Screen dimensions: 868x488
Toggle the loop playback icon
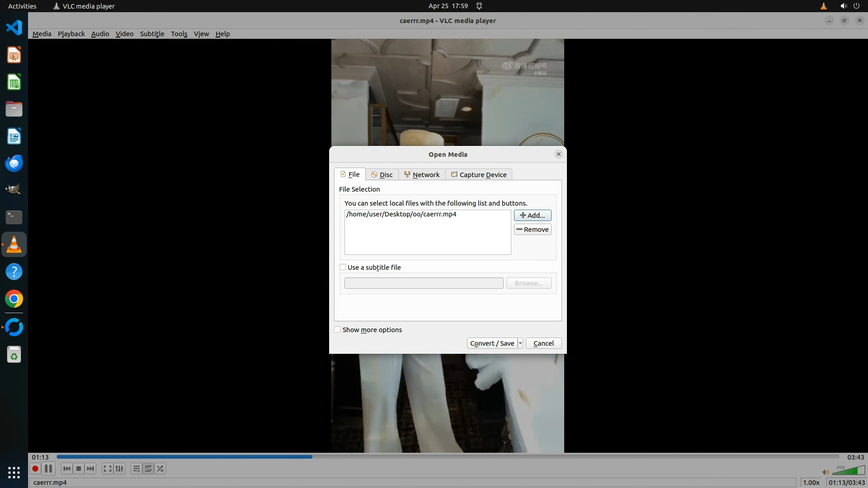coord(148,469)
